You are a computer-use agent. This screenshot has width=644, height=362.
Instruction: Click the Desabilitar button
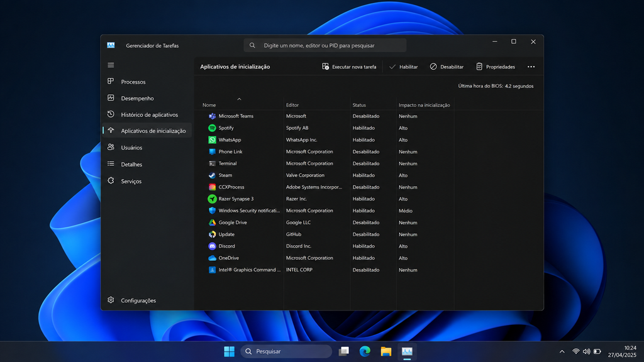pos(447,67)
